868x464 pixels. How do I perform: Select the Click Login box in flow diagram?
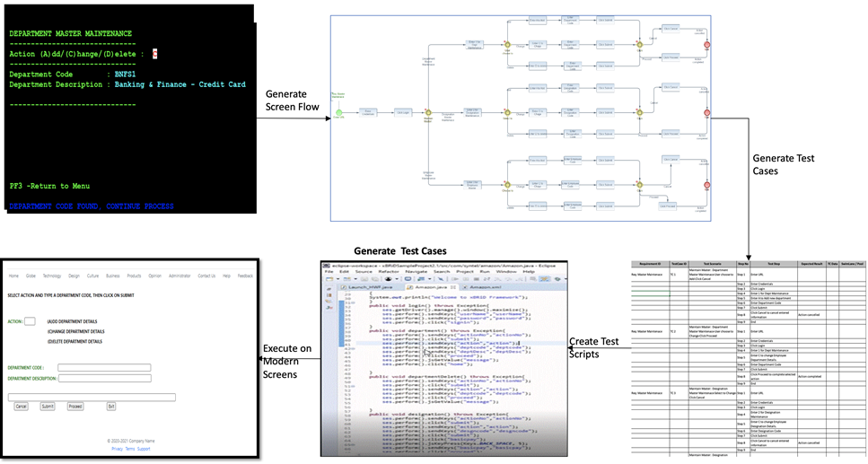[x=403, y=112]
